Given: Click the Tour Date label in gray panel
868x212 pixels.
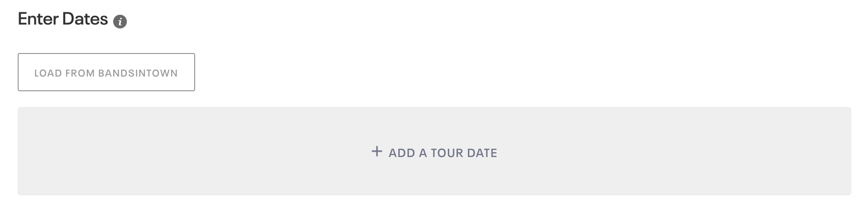Looking at the screenshot, I should [x=464, y=153].
